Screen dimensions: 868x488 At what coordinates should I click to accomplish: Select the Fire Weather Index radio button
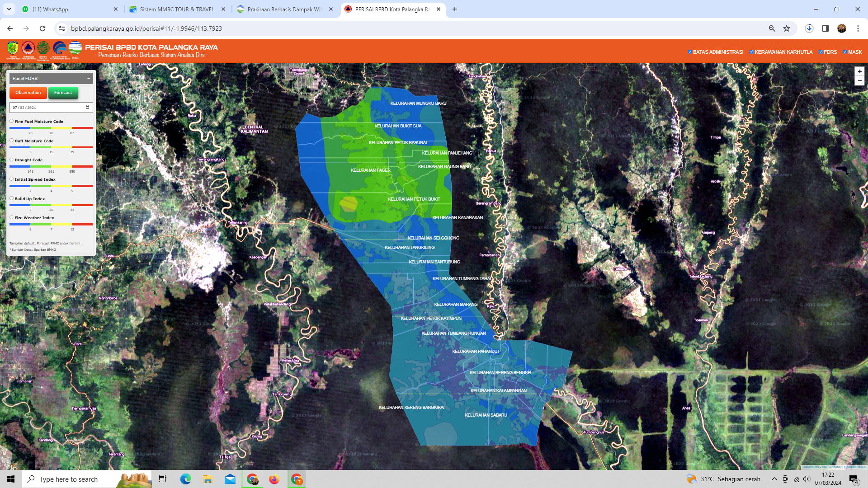tap(12, 217)
